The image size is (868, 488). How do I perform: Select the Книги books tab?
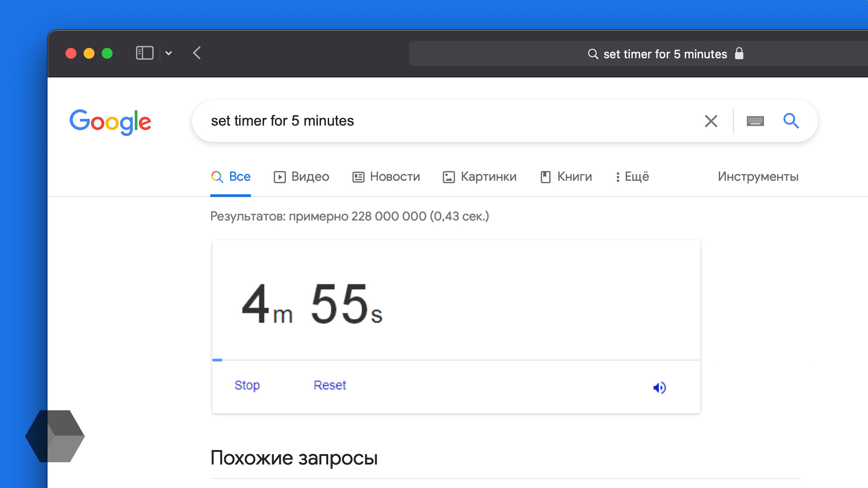(566, 177)
